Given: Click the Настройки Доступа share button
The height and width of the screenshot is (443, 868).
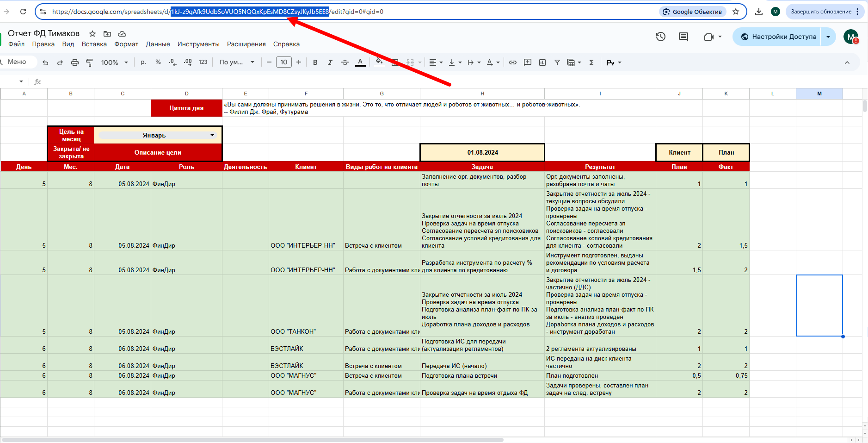Looking at the screenshot, I should click(x=778, y=37).
